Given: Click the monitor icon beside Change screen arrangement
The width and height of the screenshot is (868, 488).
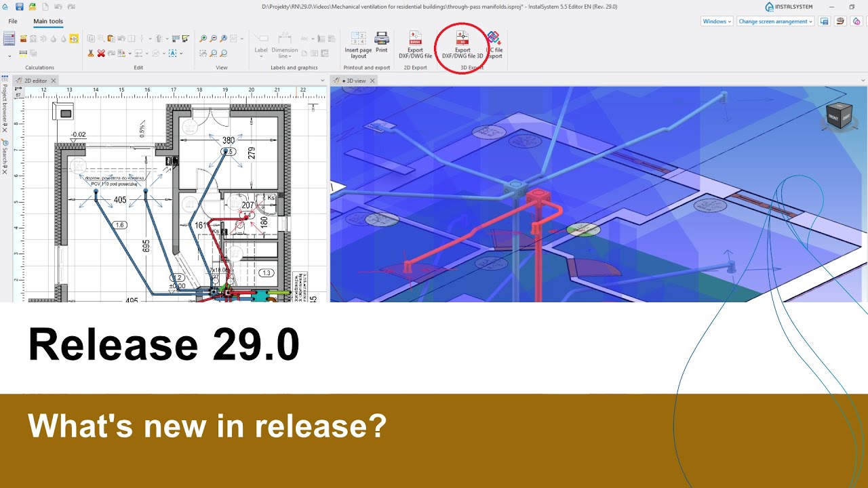Looking at the screenshot, I should [824, 21].
